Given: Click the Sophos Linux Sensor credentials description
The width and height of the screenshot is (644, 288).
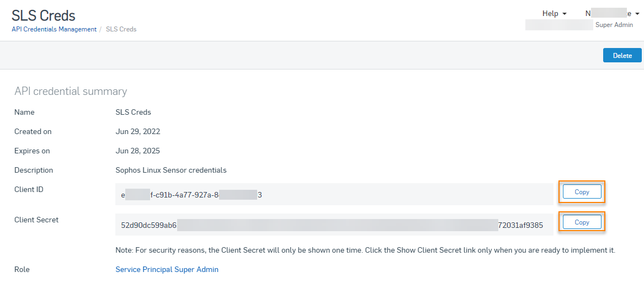Looking at the screenshot, I should 171,170.
